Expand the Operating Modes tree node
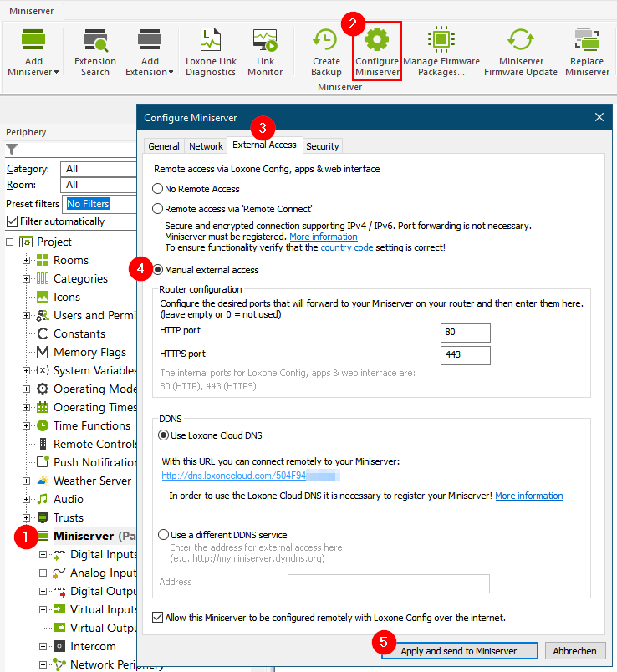This screenshot has height=672, width=617. click(x=27, y=389)
